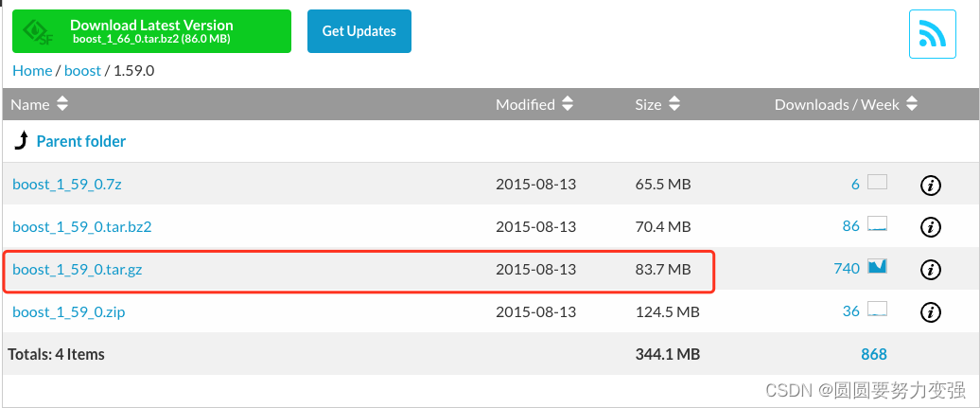Open the Parent folder link
The width and height of the screenshot is (980, 408).
[x=81, y=141]
